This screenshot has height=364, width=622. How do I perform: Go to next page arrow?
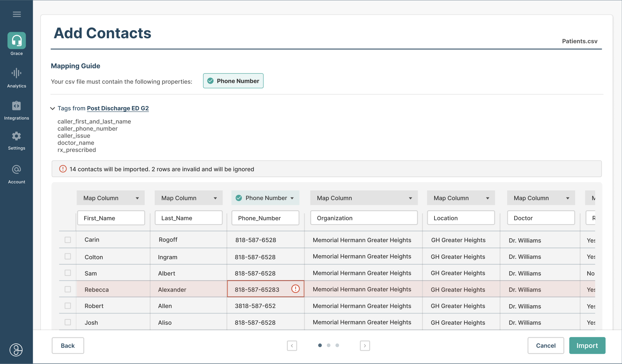coord(365,346)
